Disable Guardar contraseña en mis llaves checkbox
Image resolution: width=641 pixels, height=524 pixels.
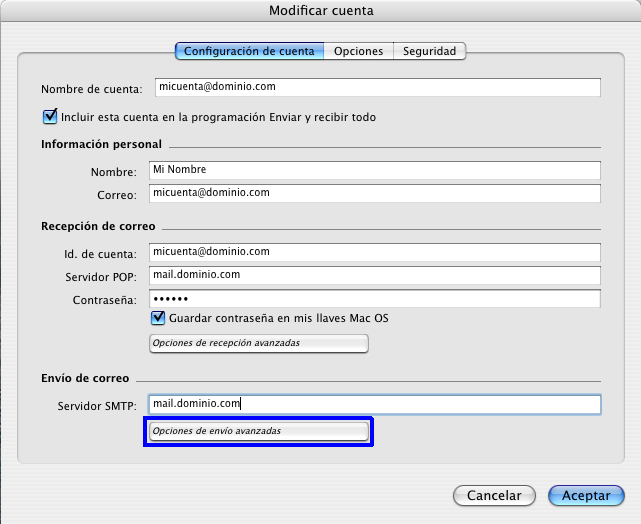pyautogui.click(x=157, y=319)
